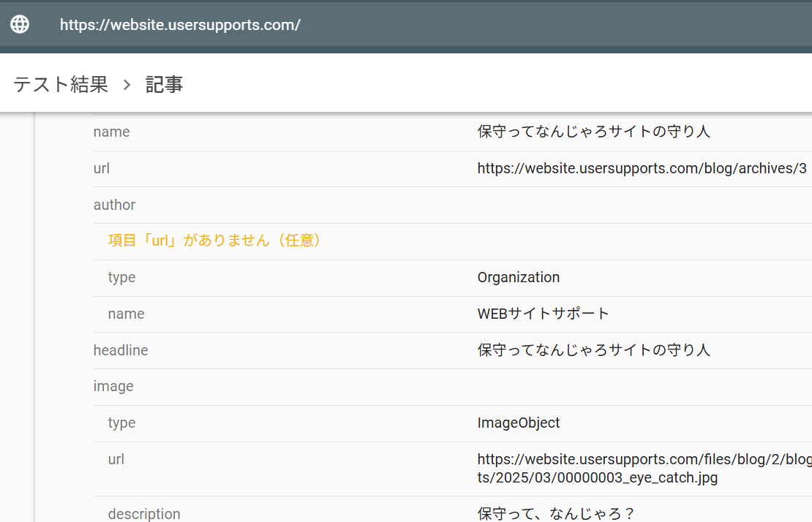Click the globe icon beside the URL
Viewport: 812px width, 522px height.
click(x=20, y=24)
